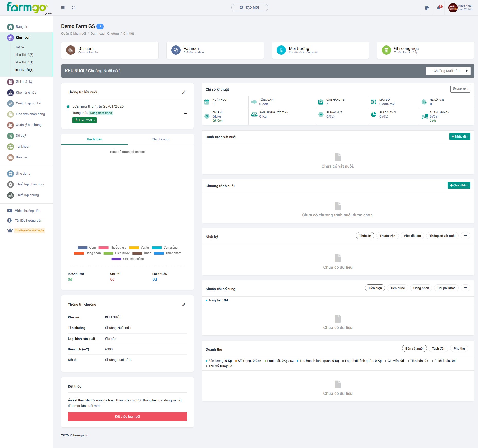The height and width of the screenshot is (448, 478).
Task: Select Tiền điện filter in Khoản chi
Action: click(x=375, y=288)
